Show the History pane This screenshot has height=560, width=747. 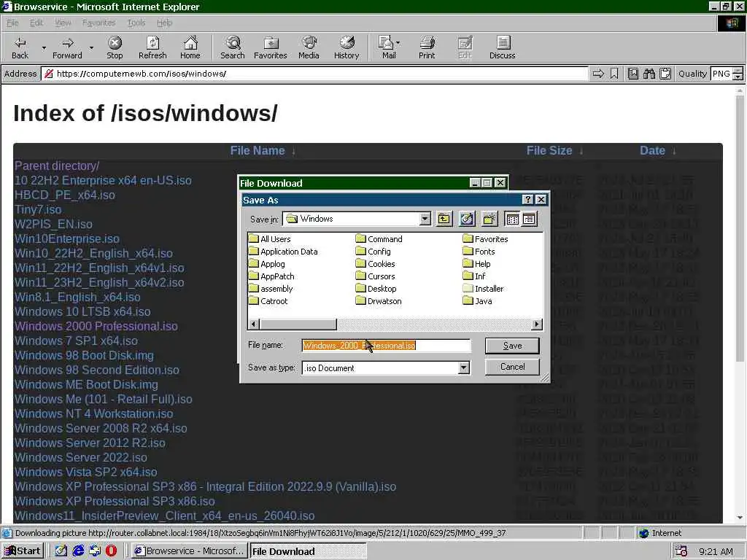347,47
